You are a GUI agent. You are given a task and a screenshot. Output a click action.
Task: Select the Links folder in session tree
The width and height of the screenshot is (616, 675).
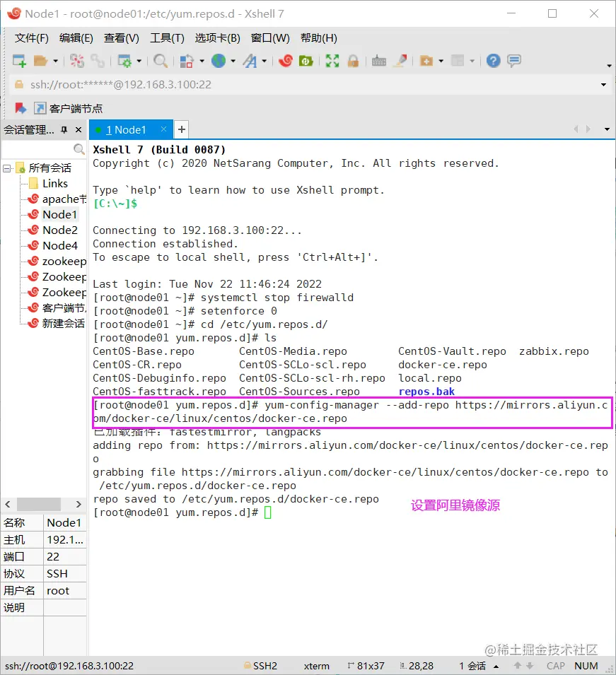55,184
